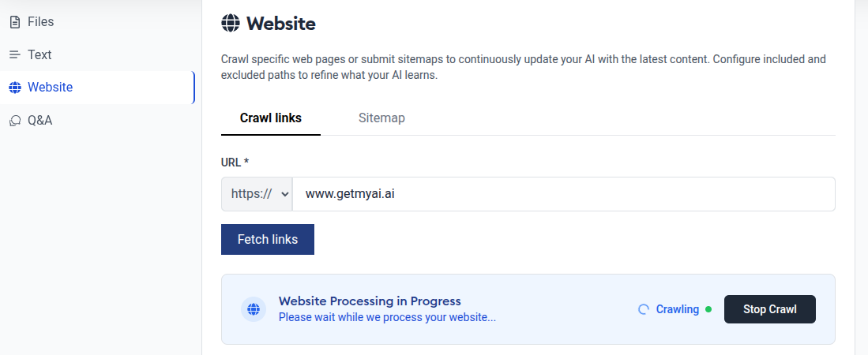868x355 pixels.
Task: Click the green status dot next to Crawling
Action: coord(708,309)
